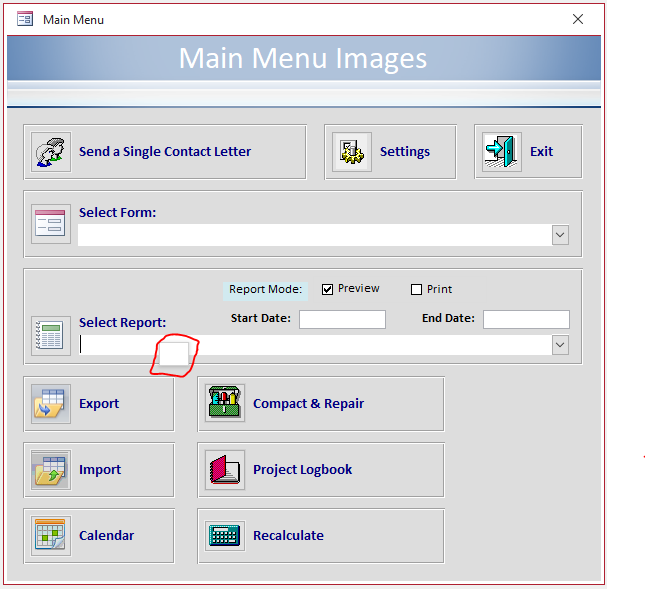Uncheck the Preview report mode checkbox
Screen dimensions: 645x589
pyautogui.click(x=327, y=290)
